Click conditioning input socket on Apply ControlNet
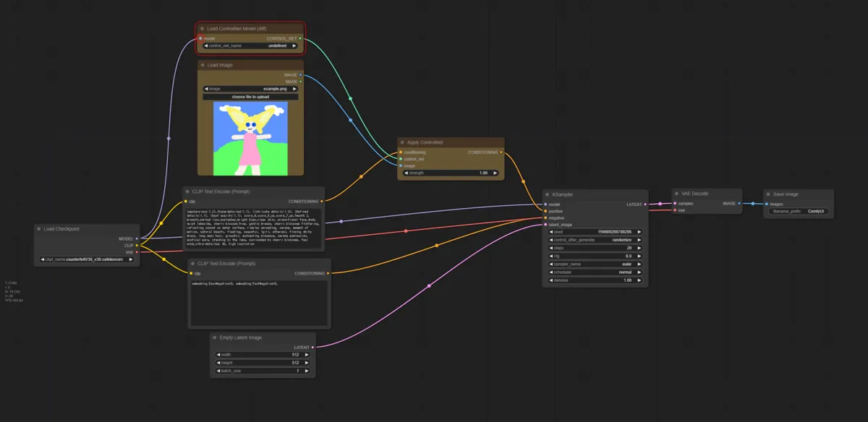The width and height of the screenshot is (868, 422). (x=400, y=152)
